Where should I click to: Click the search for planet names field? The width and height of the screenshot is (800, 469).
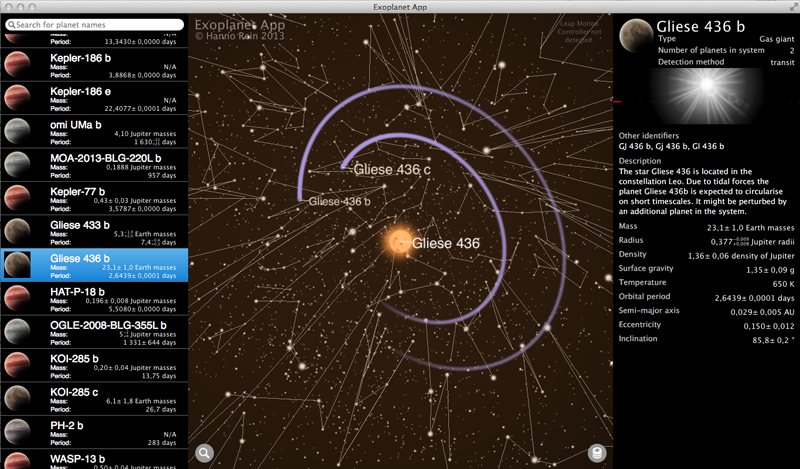[x=94, y=24]
